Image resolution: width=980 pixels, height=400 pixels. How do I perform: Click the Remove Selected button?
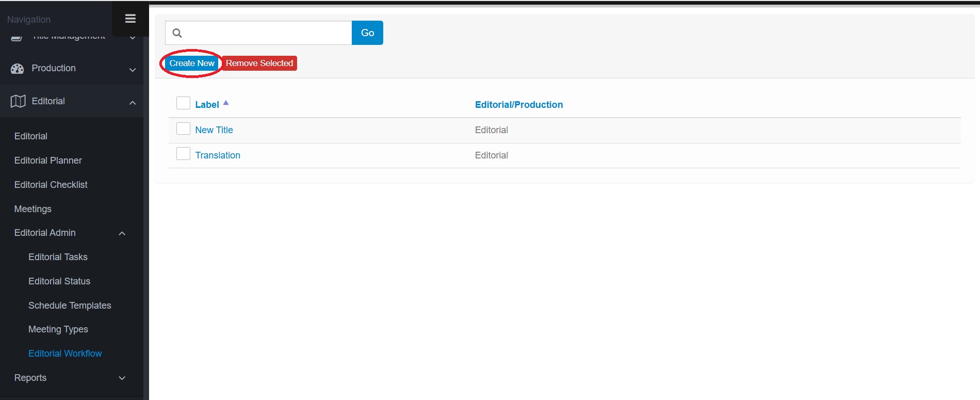[259, 63]
